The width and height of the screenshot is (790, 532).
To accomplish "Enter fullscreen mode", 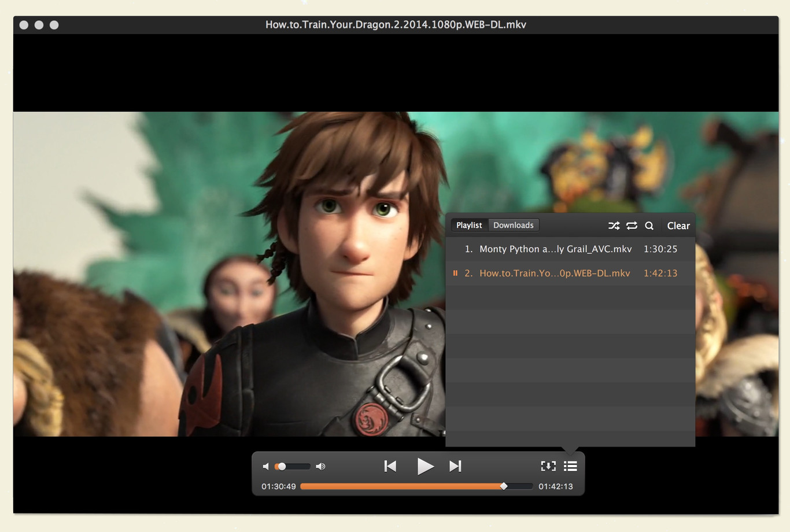I will coord(548,466).
